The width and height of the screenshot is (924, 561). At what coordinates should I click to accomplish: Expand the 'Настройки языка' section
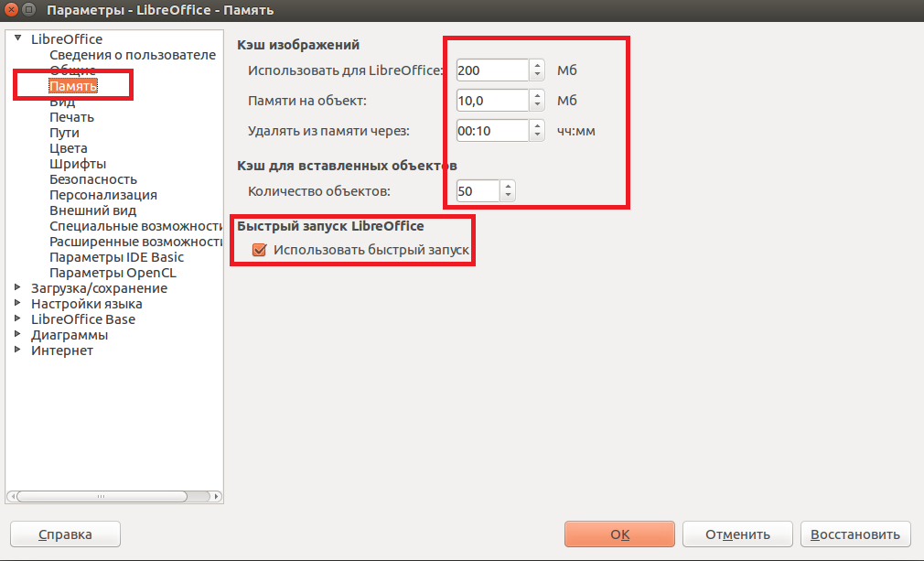(17, 304)
